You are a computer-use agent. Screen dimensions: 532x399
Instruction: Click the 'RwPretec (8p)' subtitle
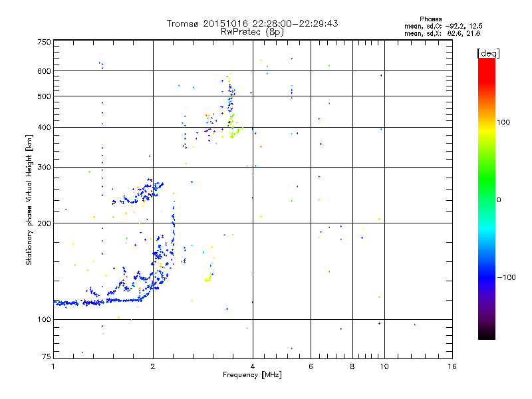(x=252, y=32)
